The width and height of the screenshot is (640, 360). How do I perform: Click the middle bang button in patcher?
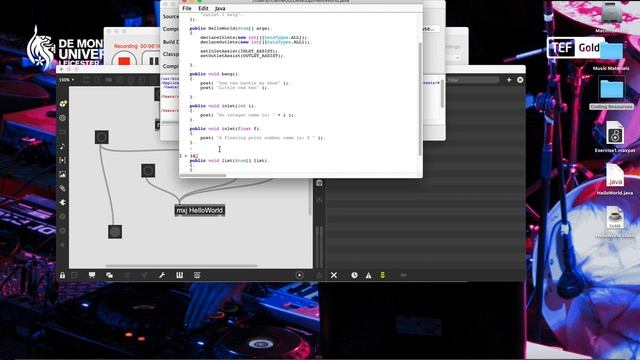(148, 170)
